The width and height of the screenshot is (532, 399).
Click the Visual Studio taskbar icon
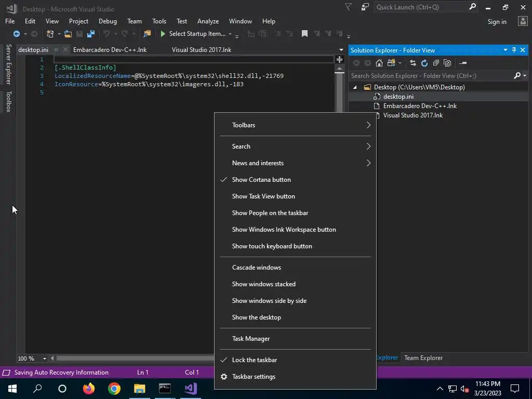(x=190, y=389)
